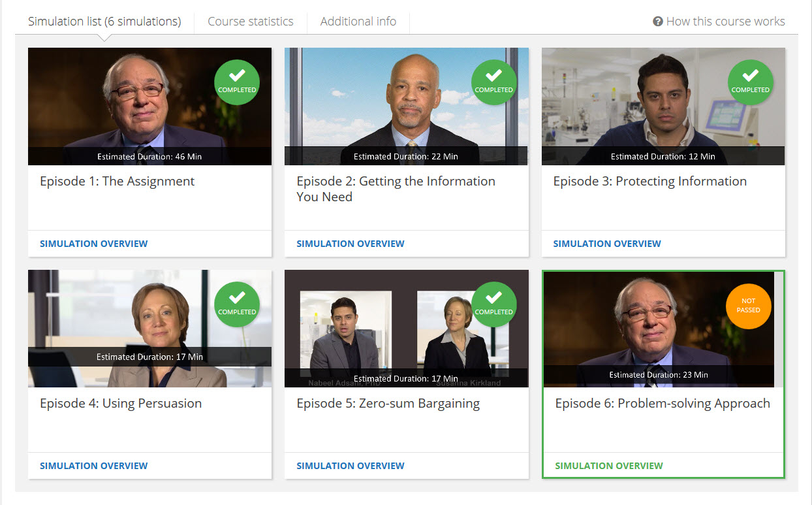Click Episode 5 'Estimated Duration: 17 Min' label
The height and width of the screenshot is (505, 812).
pyautogui.click(x=406, y=379)
